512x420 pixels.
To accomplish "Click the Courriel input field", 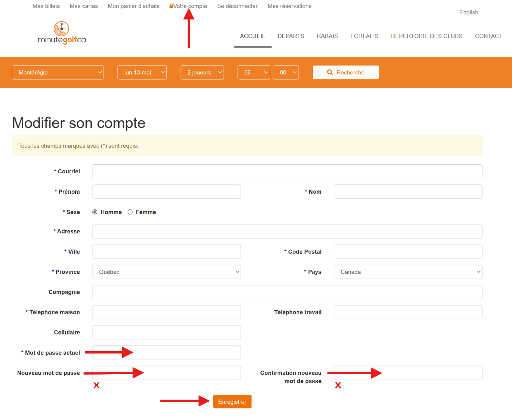I will (x=287, y=172).
